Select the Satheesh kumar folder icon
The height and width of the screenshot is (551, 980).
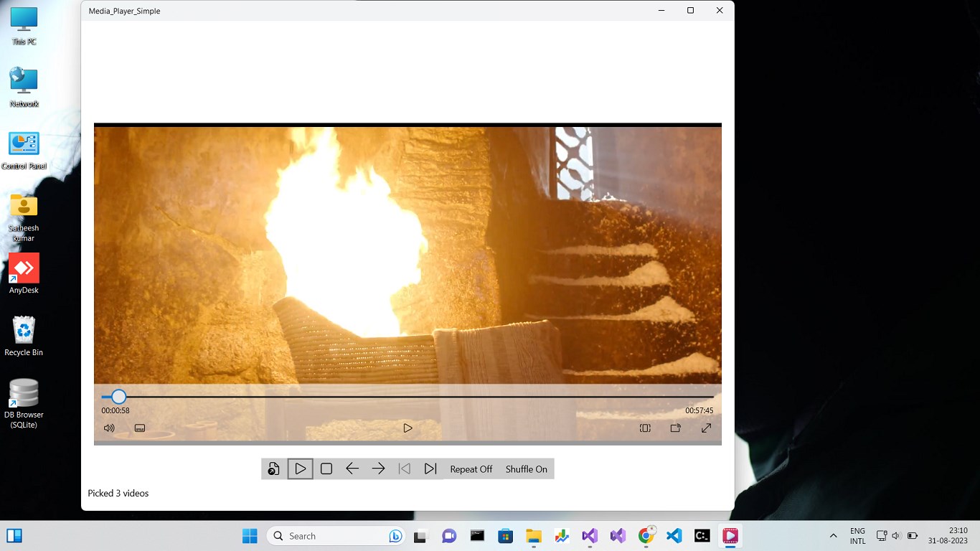(x=24, y=217)
